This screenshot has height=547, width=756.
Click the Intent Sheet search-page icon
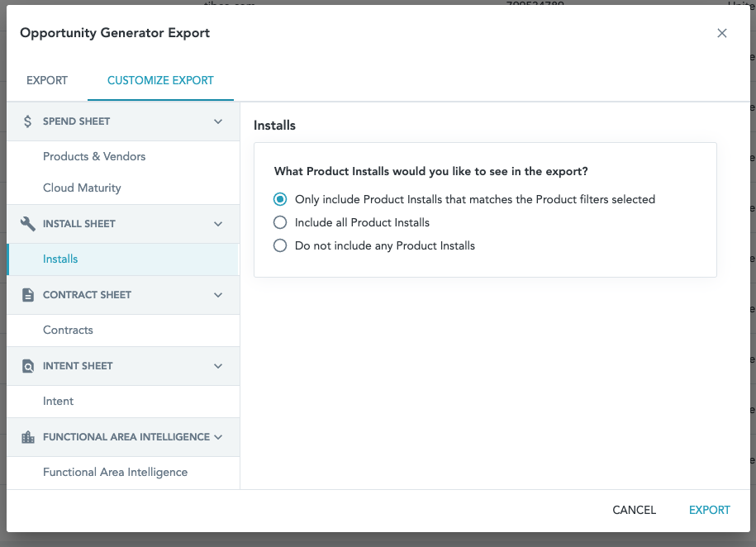point(28,366)
